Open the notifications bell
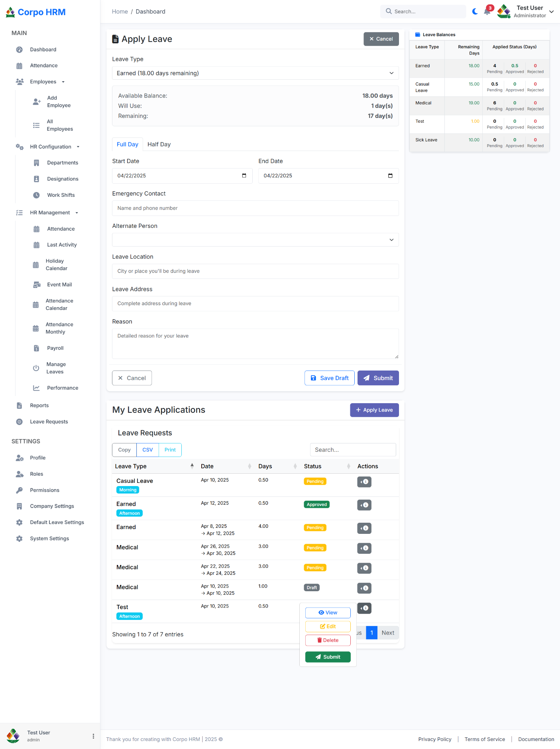The image size is (560, 749). click(487, 12)
